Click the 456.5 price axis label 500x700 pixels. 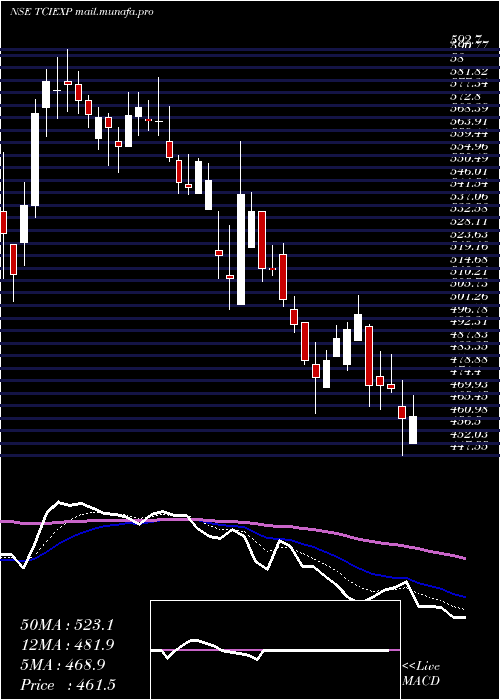click(466, 421)
